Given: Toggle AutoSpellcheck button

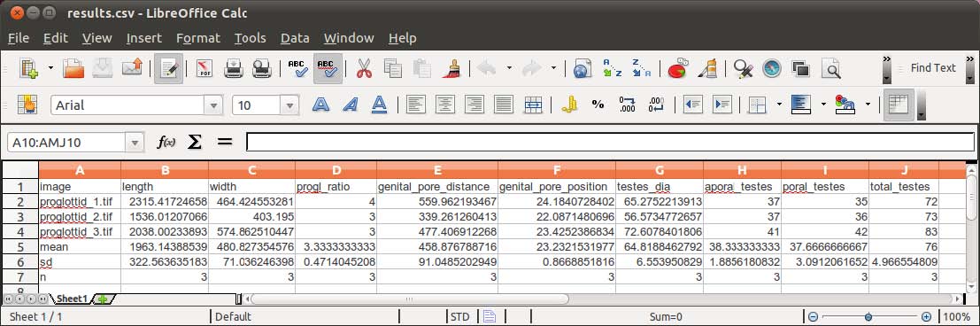Looking at the screenshot, I should [327, 68].
